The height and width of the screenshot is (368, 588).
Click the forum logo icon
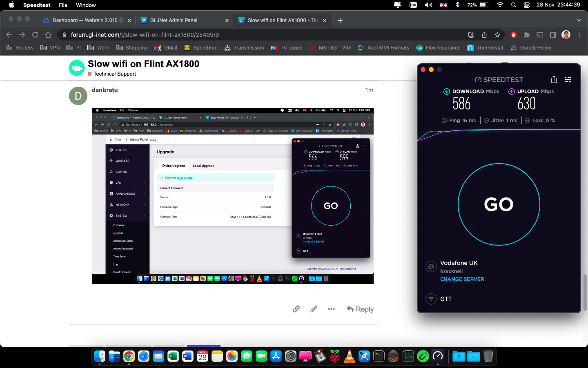coord(76,68)
